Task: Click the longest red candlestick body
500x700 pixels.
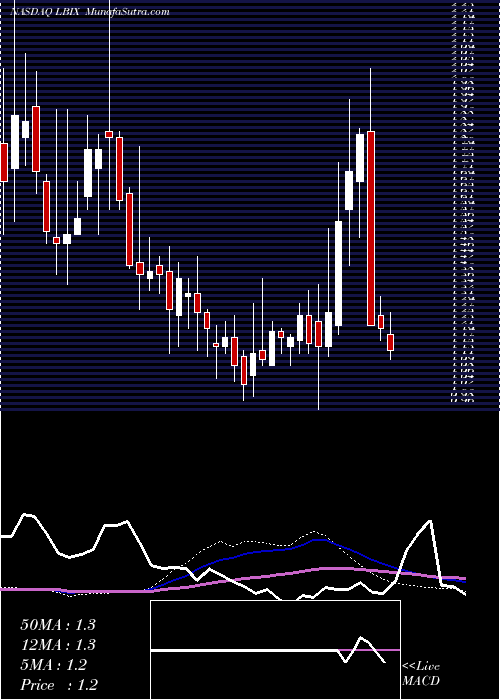Action: (371, 228)
